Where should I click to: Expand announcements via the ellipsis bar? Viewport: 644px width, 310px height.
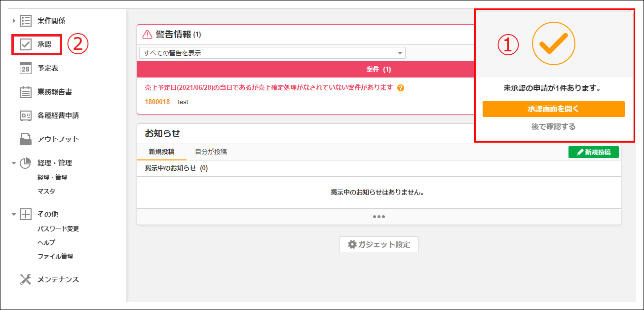click(x=379, y=216)
